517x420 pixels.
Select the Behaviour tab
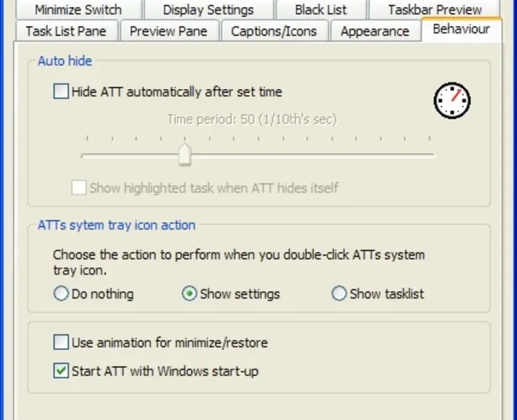pos(461,29)
